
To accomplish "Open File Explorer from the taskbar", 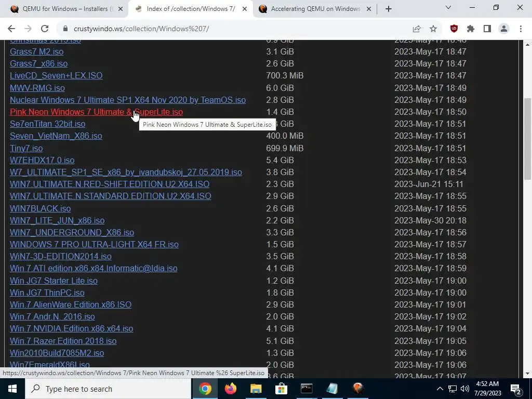I will click(256, 389).
